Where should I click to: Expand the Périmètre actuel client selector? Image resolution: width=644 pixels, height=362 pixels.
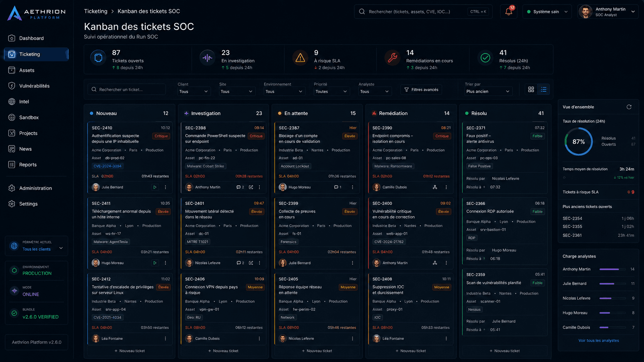pyautogui.click(x=37, y=246)
